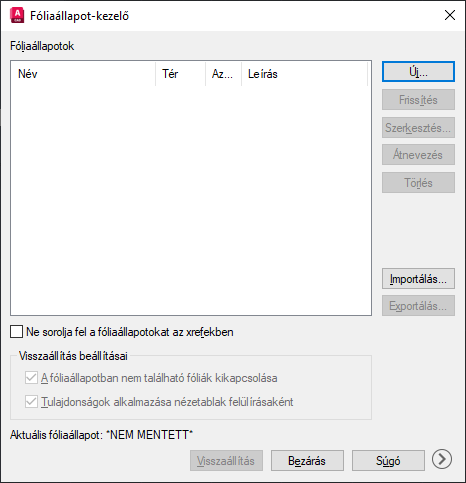Screen dimensions: 466x483
Task: Open help with the Súgó button
Action: click(388, 461)
